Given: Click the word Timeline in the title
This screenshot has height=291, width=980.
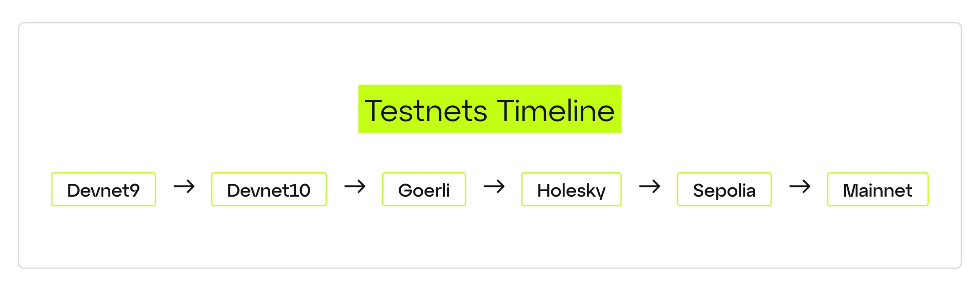Looking at the screenshot, I should tap(555, 111).
